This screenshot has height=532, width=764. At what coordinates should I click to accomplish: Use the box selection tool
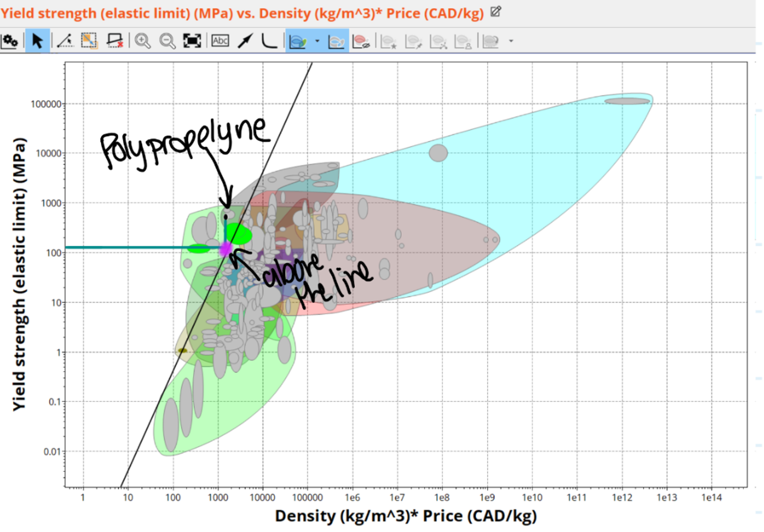pyautogui.click(x=88, y=41)
